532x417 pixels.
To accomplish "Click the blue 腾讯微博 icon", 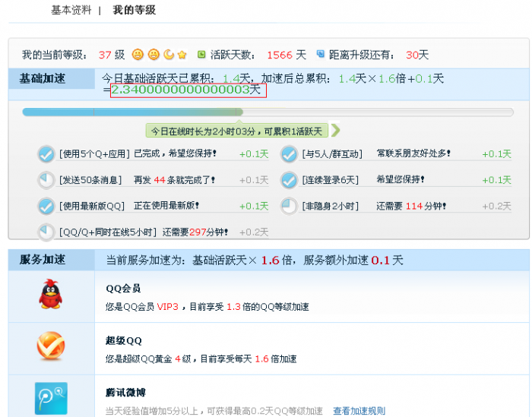I will click(51, 398).
